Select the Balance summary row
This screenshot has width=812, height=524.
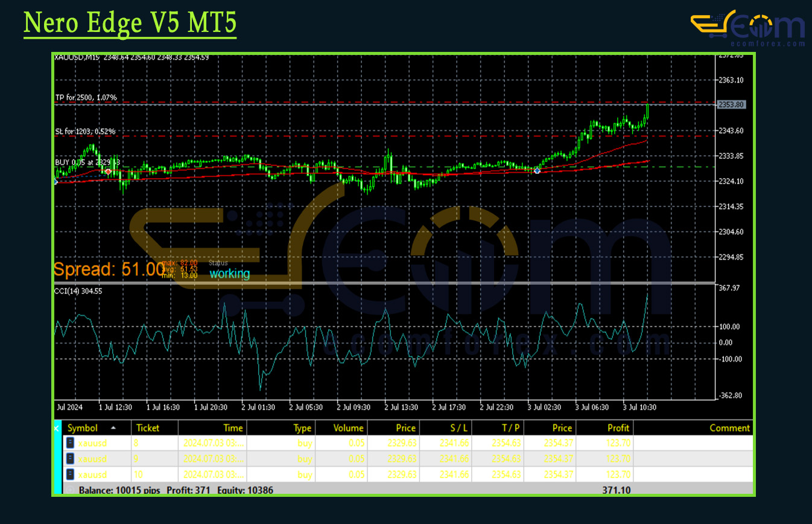pyautogui.click(x=176, y=490)
